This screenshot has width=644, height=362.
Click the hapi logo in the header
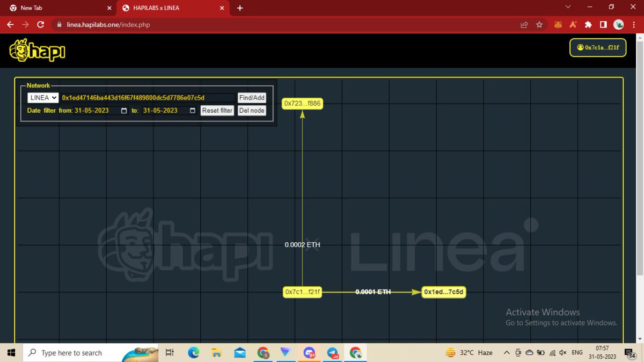[x=38, y=50]
